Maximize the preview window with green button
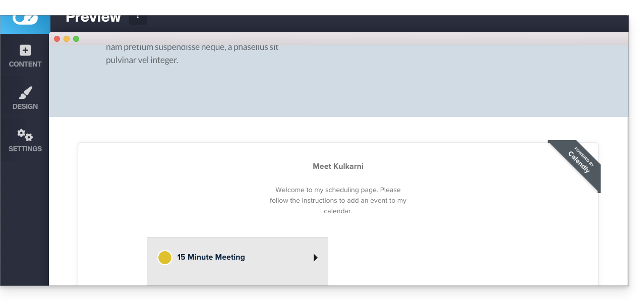The height and width of the screenshot is (301, 644). [76, 39]
